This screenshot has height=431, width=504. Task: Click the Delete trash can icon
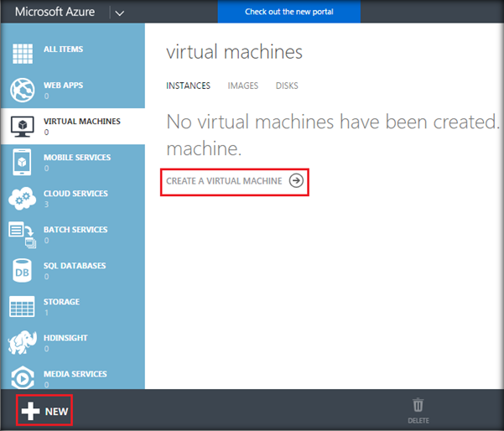tap(418, 405)
